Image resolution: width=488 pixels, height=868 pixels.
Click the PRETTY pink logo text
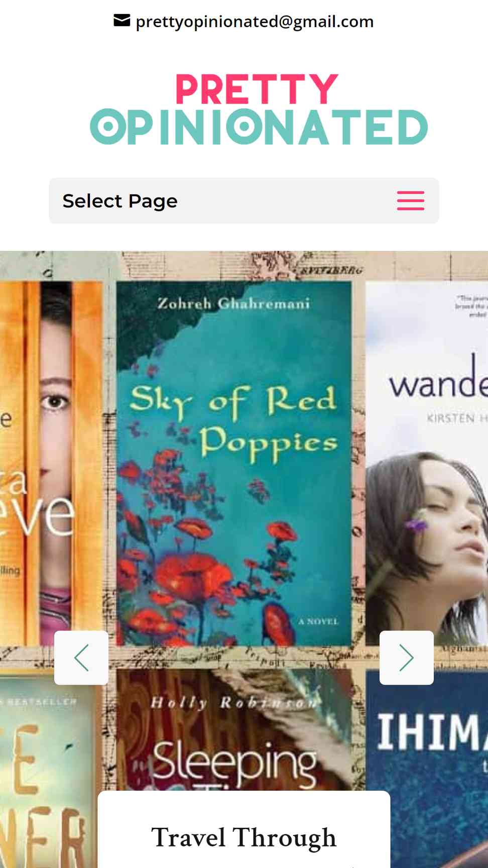[x=257, y=89]
